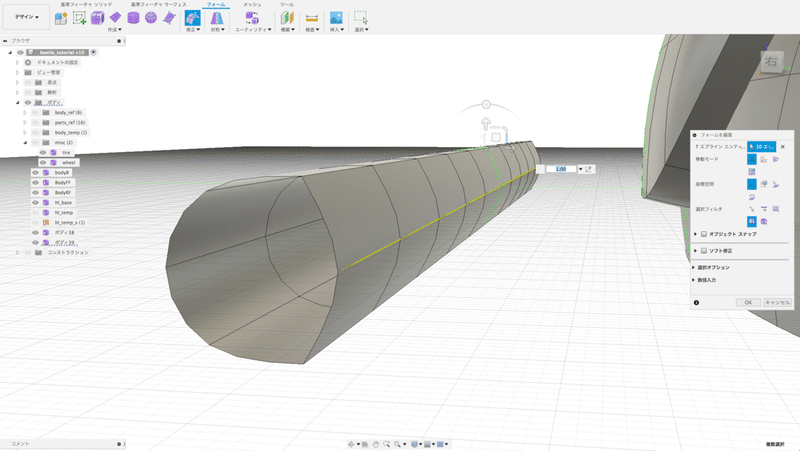Open the Design (デザイン) workspace dropdown
The width and height of the screenshot is (800, 451).
[27, 17]
